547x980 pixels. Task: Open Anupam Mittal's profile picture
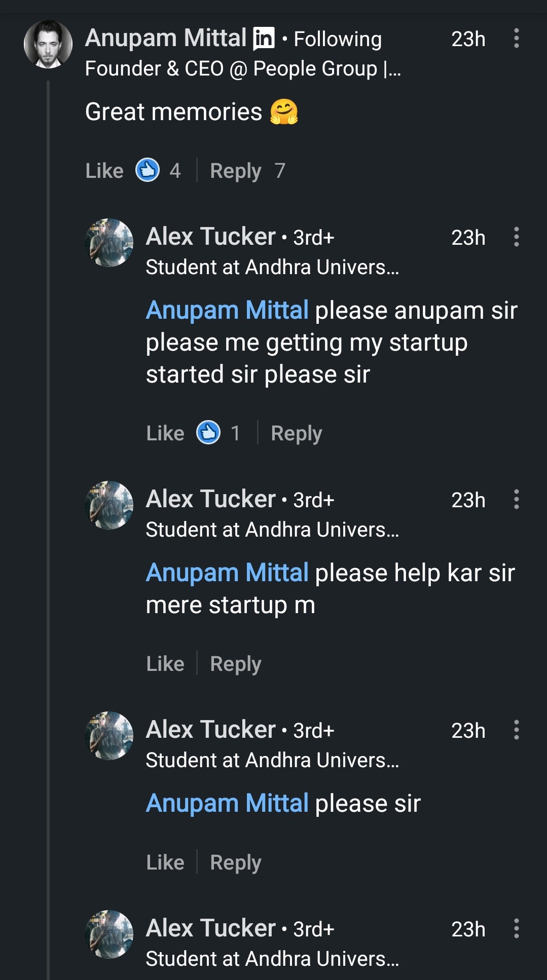[x=48, y=44]
